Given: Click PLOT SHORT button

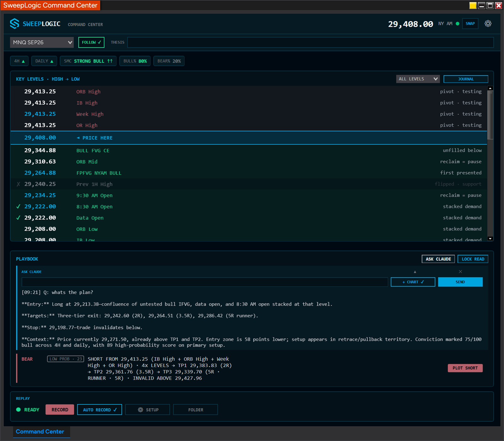Looking at the screenshot, I should [465, 368].
